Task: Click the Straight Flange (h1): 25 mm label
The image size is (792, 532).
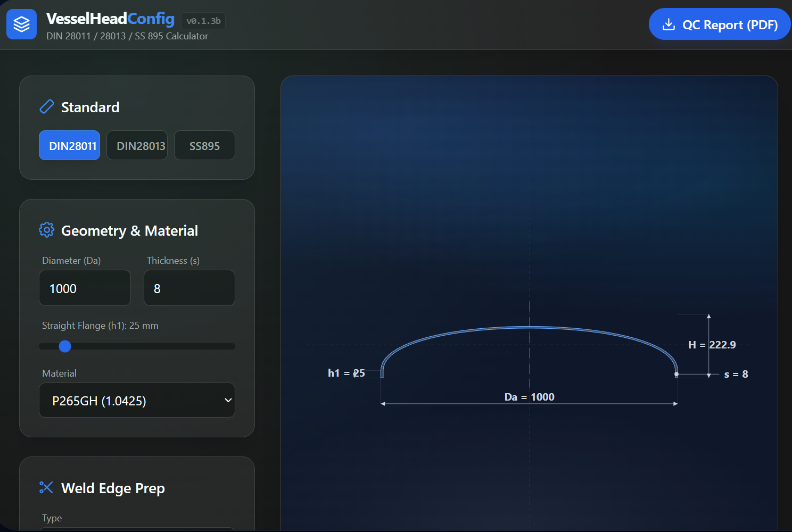Action: coord(100,326)
